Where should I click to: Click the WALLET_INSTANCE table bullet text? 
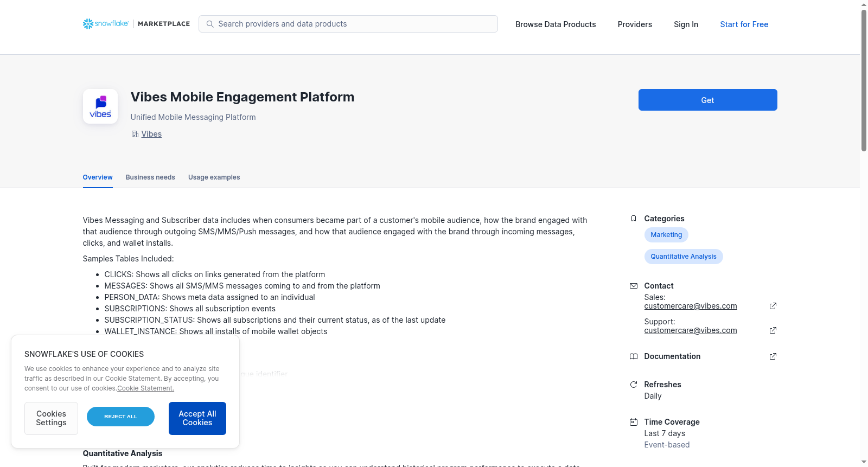216,331
